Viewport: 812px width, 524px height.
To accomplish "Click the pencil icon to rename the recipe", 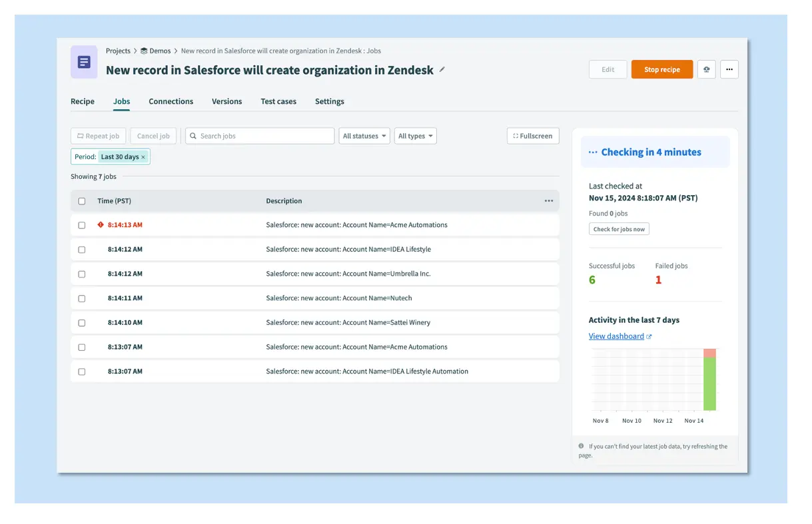I will tap(441, 69).
